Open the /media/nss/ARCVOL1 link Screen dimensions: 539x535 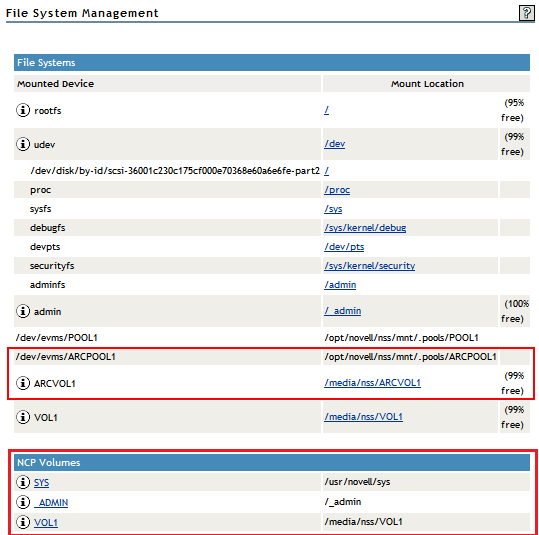point(372,383)
